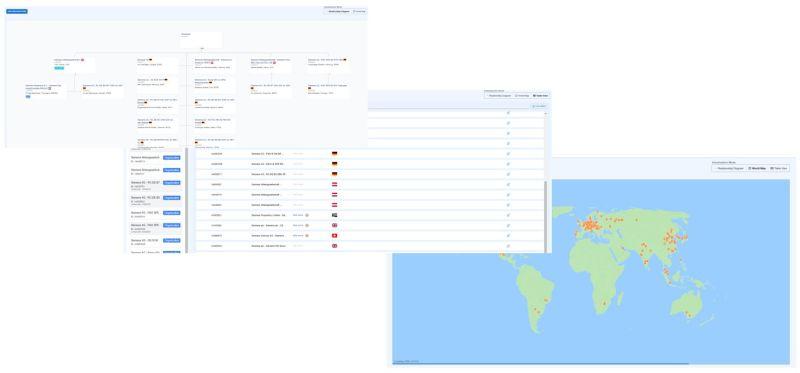The image size is (800, 373).
Task: Click info badge on the South African row
Action: point(307,215)
